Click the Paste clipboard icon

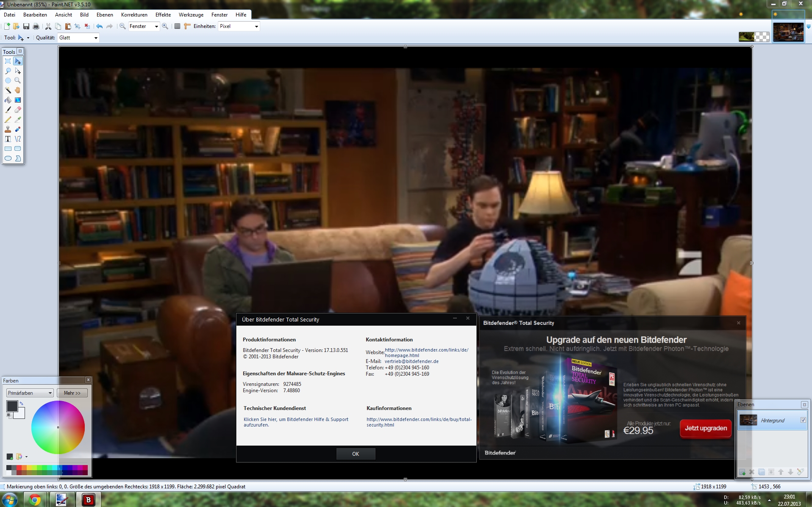(68, 26)
